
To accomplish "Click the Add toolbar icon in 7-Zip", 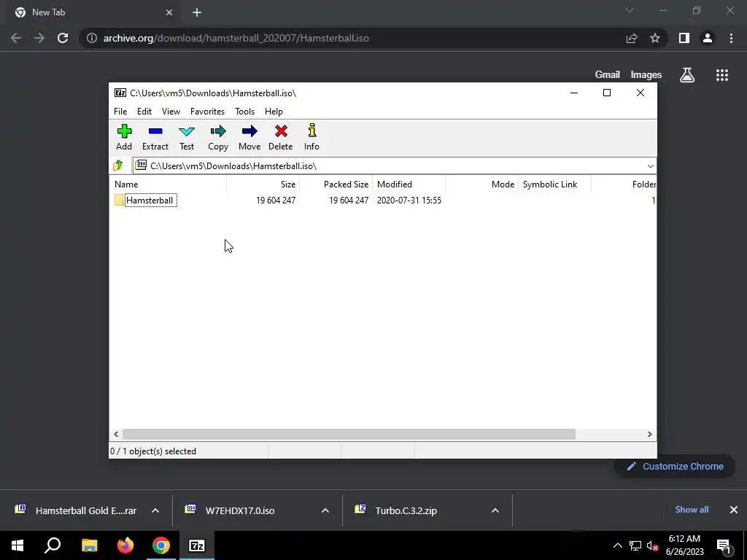I will pos(124,138).
